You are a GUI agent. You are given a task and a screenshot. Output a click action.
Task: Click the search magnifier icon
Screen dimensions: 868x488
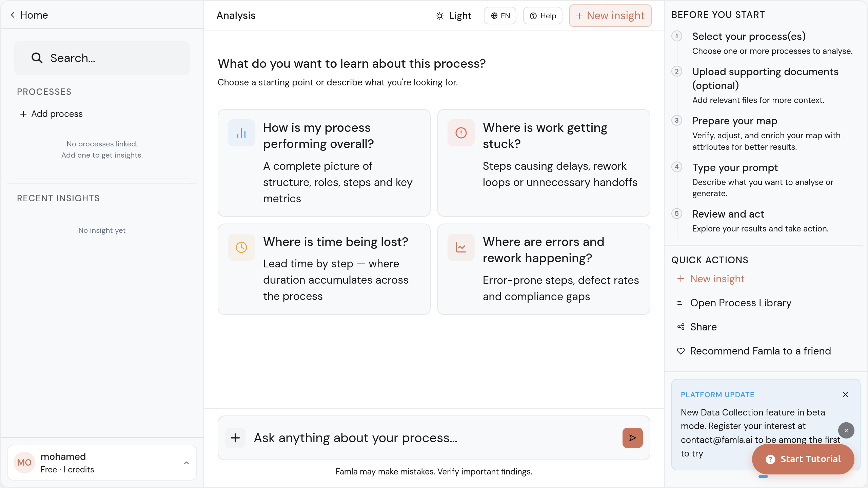point(37,58)
